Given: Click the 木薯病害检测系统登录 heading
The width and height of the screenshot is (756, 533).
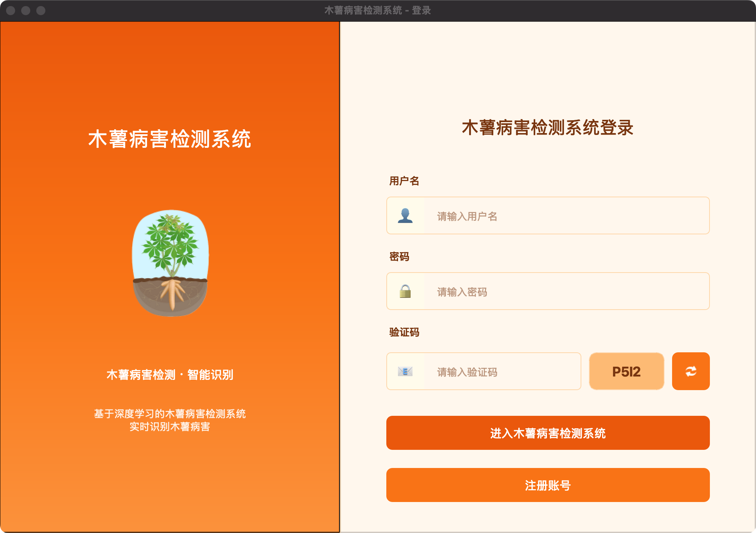Looking at the screenshot, I should pyautogui.click(x=547, y=128).
